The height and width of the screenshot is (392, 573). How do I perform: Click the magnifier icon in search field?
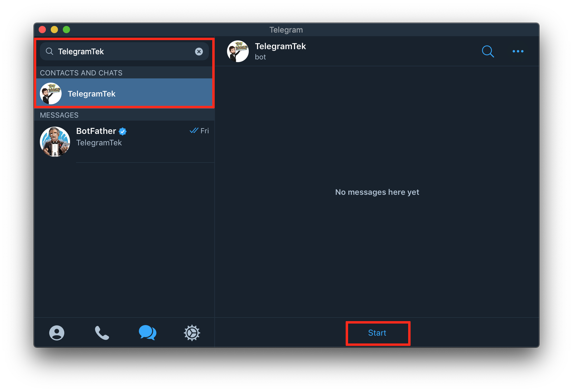tap(50, 52)
